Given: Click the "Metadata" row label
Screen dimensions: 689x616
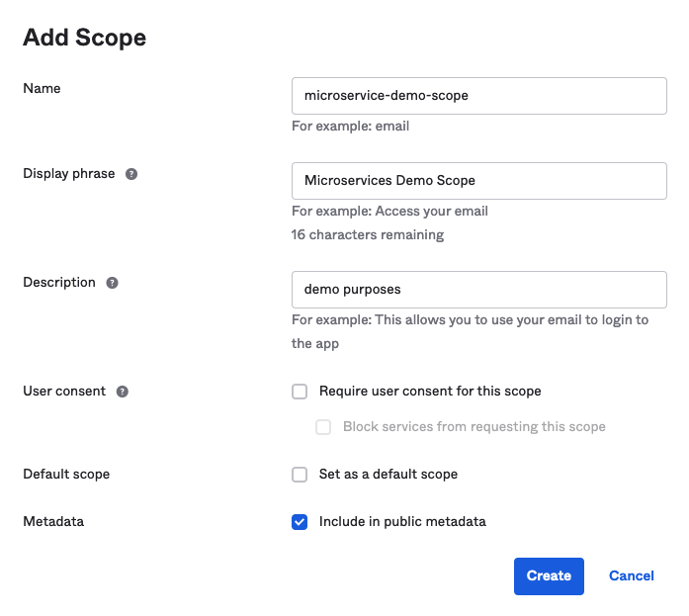Looking at the screenshot, I should click(53, 522).
